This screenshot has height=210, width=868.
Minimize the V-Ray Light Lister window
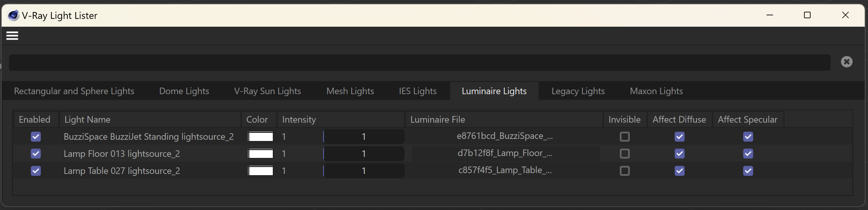769,15
